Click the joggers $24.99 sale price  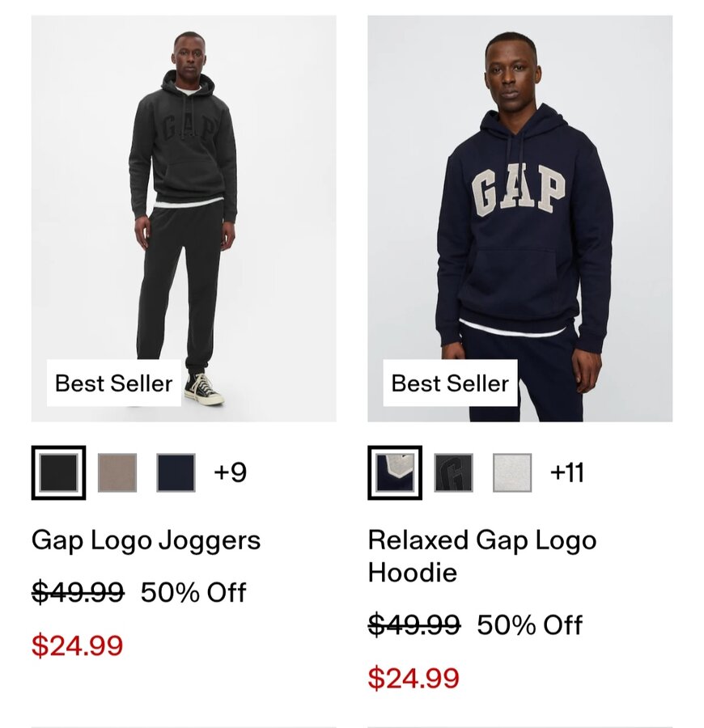coord(77,645)
